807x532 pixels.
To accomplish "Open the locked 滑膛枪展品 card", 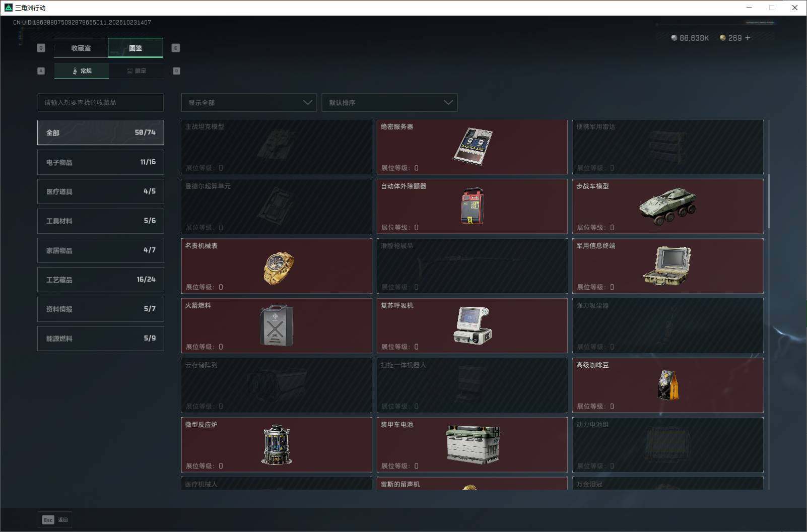I will pyautogui.click(x=473, y=266).
